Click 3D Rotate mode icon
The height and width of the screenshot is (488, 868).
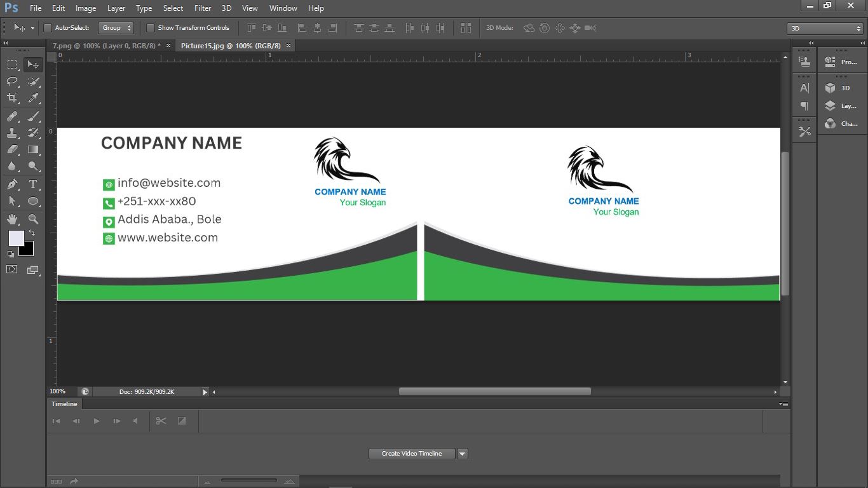click(x=529, y=28)
